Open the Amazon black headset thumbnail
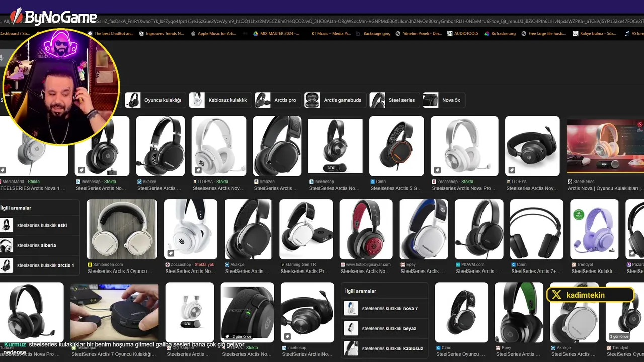Image resolution: width=644 pixels, height=362 pixels. 277,146
